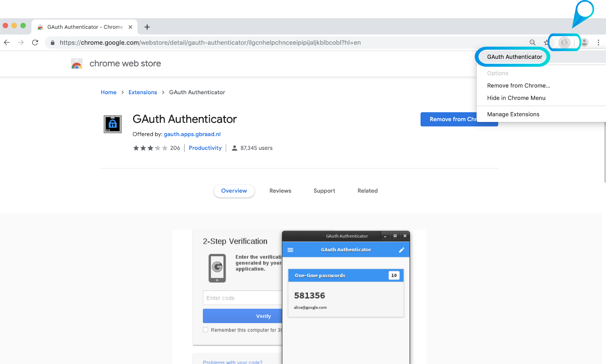Click the blue Remove from Chrome button
The image size is (606, 364).
(449, 119)
